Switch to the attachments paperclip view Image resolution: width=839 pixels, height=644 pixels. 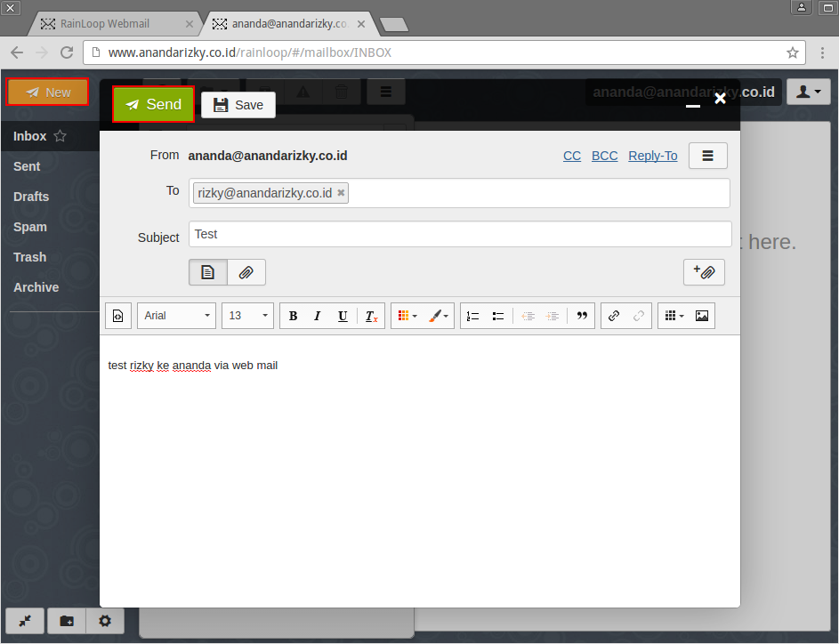[246, 273]
